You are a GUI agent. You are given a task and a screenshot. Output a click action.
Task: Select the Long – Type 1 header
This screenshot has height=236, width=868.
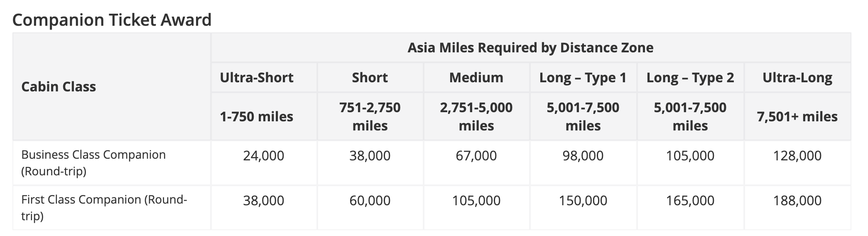point(583,77)
